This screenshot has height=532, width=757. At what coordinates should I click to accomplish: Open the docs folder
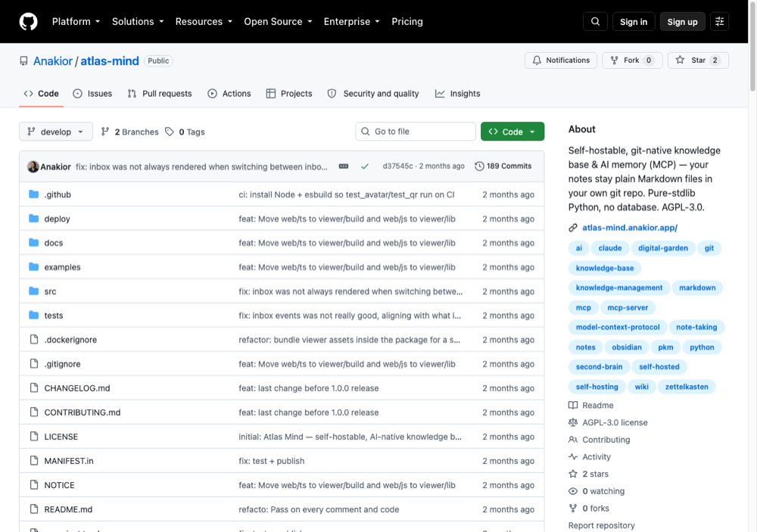pyautogui.click(x=54, y=243)
